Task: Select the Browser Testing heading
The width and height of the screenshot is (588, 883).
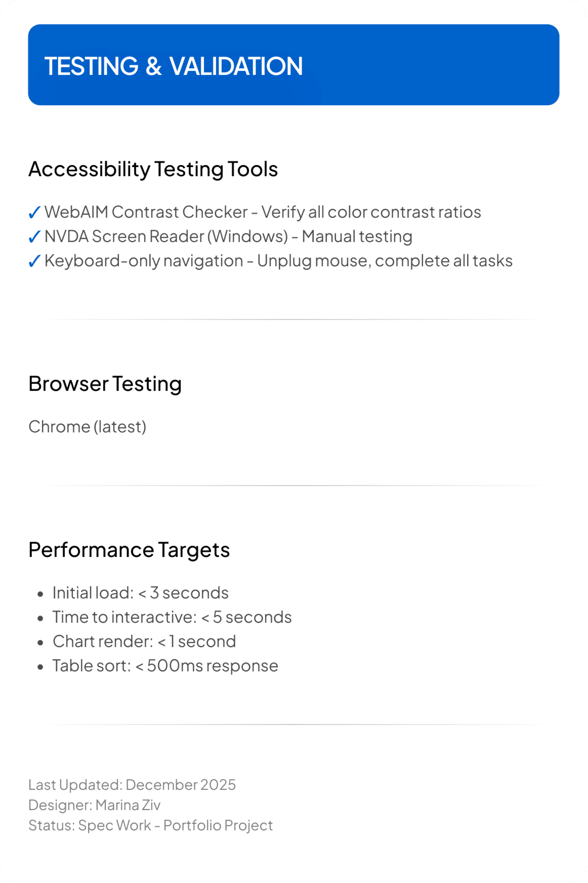Action: 105,384
